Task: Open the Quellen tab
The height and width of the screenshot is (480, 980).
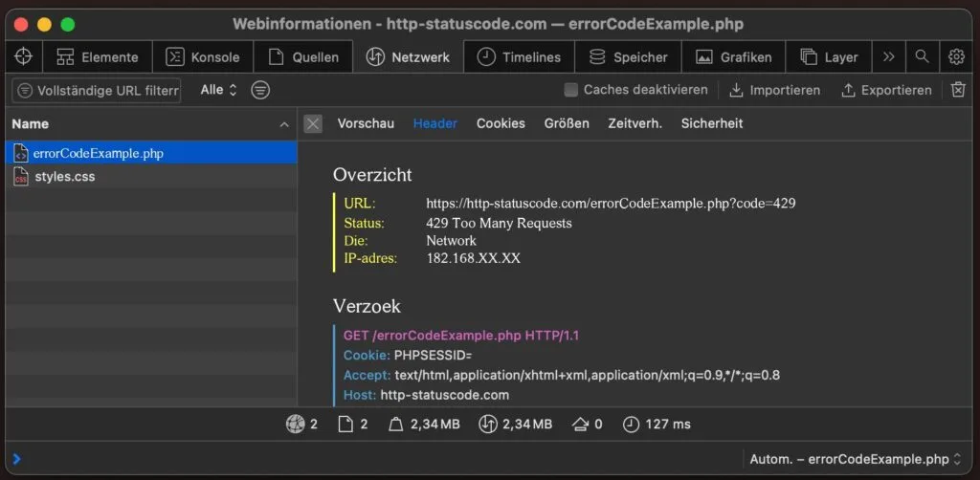Action: tap(303, 56)
